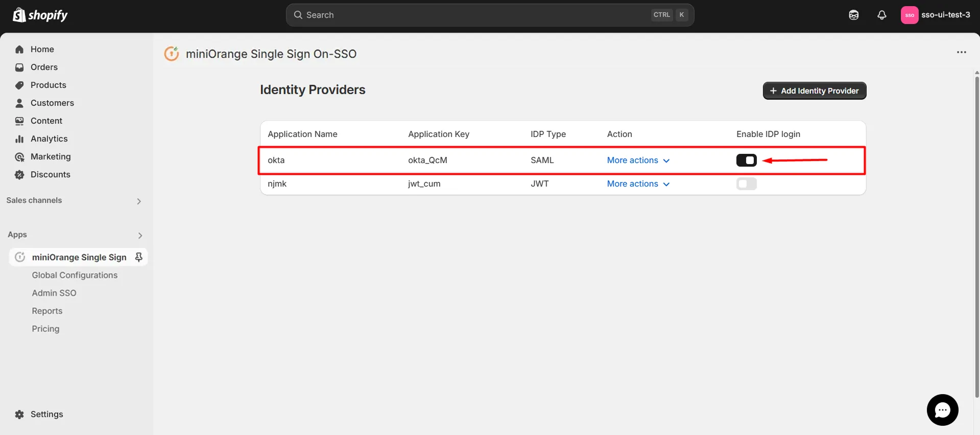The width and height of the screenshot is (980, 435).
Task: Click the Products tag icon in the sidebar
Action: click(19, 85)
